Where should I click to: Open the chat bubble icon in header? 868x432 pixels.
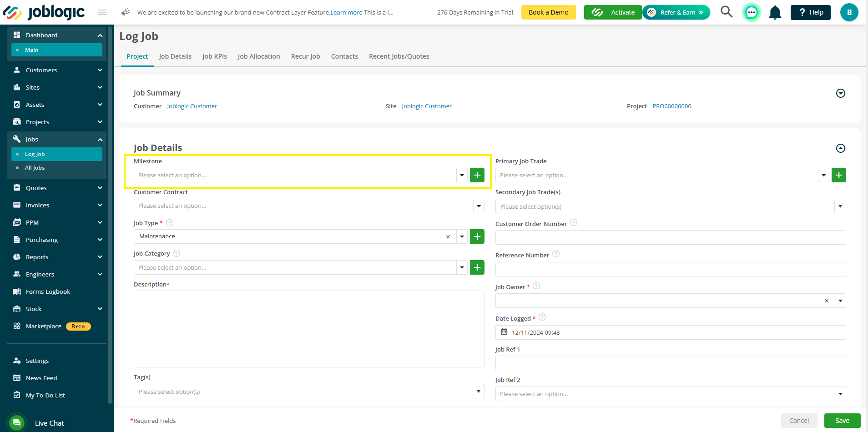point(752,12)
